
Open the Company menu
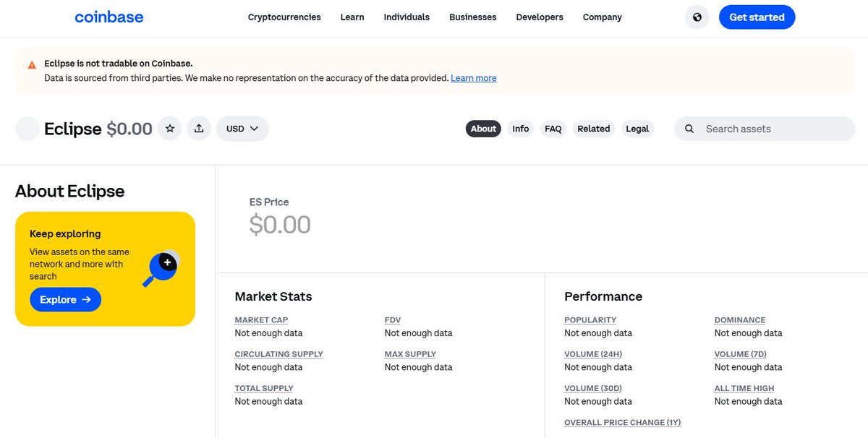602,17
